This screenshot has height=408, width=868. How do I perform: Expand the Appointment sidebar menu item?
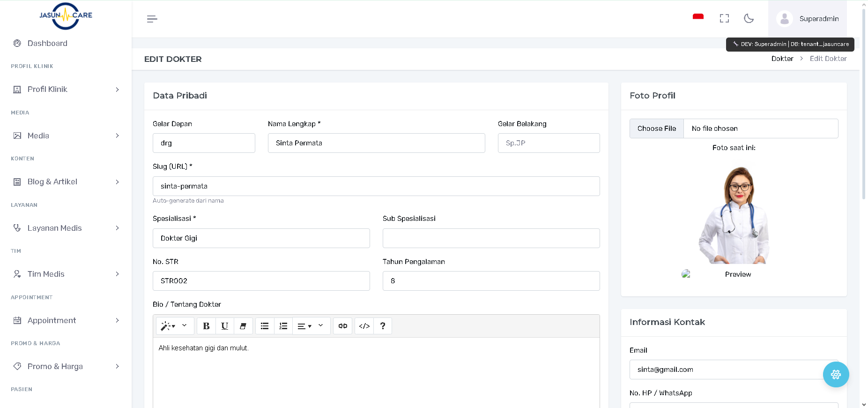tap(66, 321)
